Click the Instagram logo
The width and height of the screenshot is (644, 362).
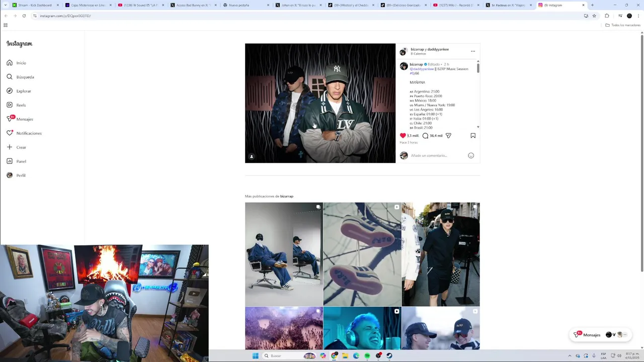click(19, 44)
